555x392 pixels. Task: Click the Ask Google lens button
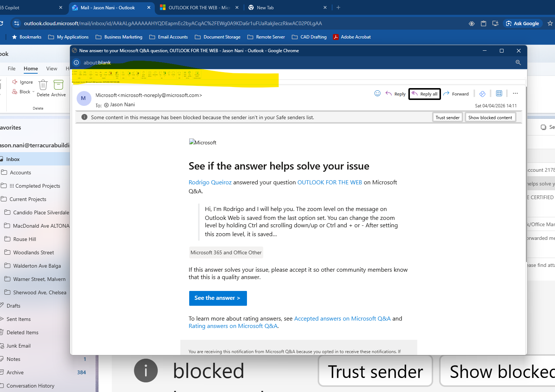[x=522, y=23]
